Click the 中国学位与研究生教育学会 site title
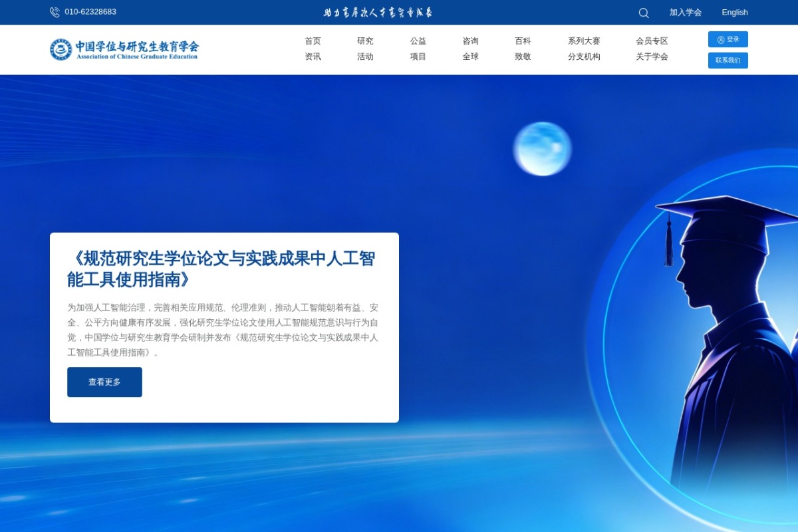The width and height of the screenshot is (798, 532). 136,47
